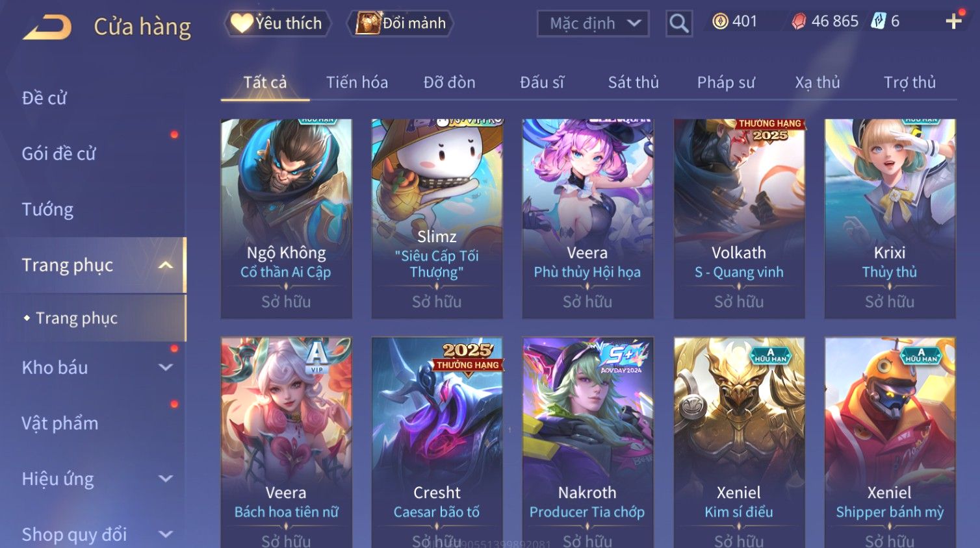The height and width of the screenshot is (548, 980).
Task: Open Yêu thích heart favorites
Action: pyautogui.click(x=277, y=23)
